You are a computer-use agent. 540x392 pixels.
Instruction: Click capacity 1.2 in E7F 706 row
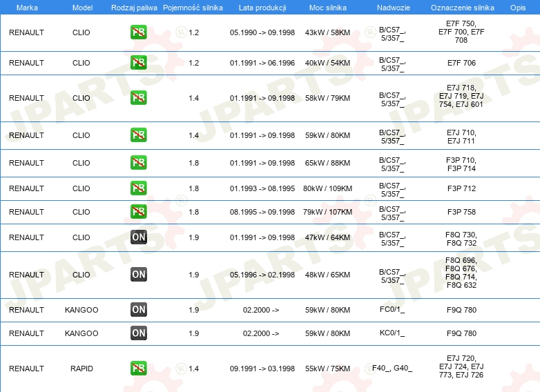(193, 63)
